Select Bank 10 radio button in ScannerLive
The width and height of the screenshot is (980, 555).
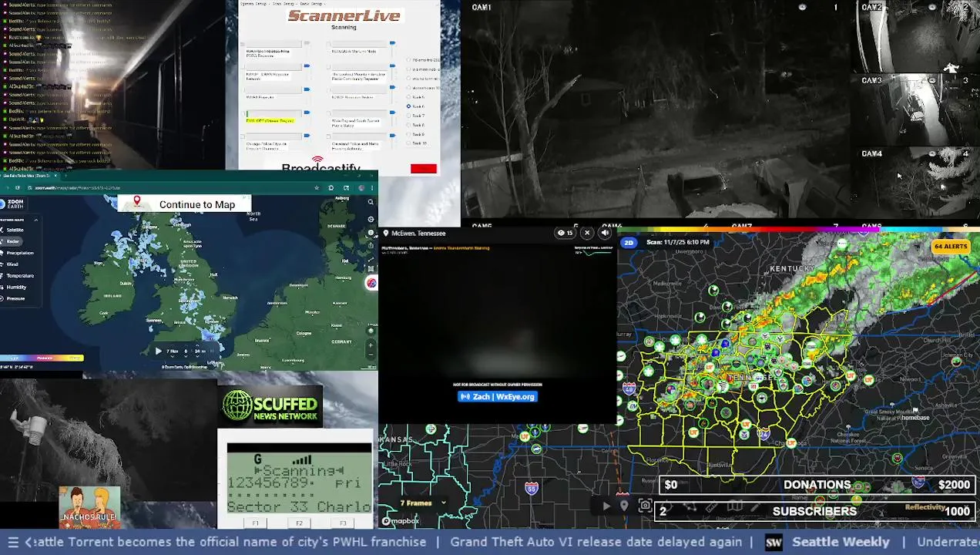point(408,143)
